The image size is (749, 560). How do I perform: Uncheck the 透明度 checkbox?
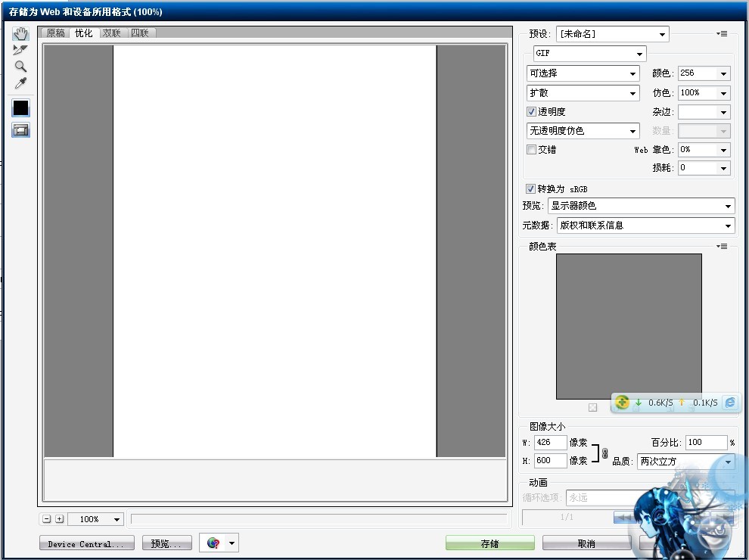tap(531, 111)
